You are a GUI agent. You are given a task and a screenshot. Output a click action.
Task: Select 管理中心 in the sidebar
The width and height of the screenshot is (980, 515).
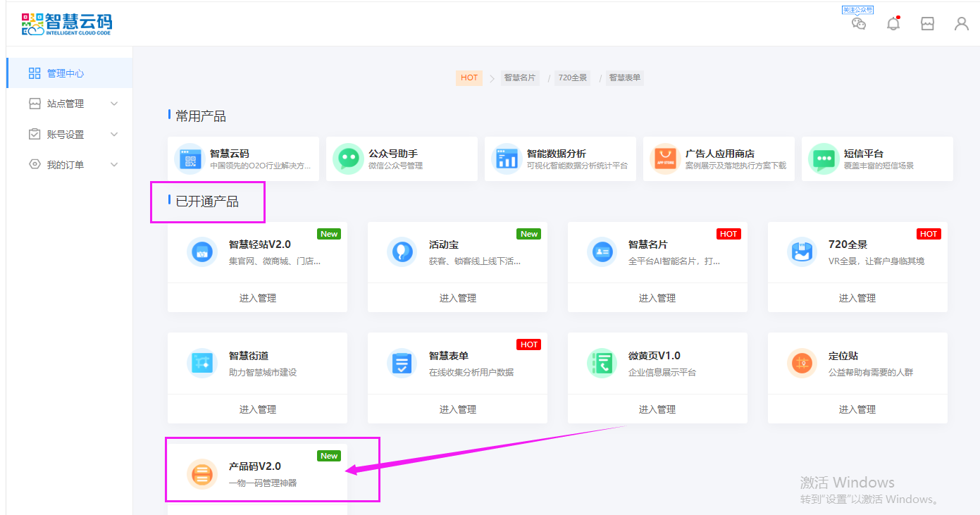[x=66, y=73]
